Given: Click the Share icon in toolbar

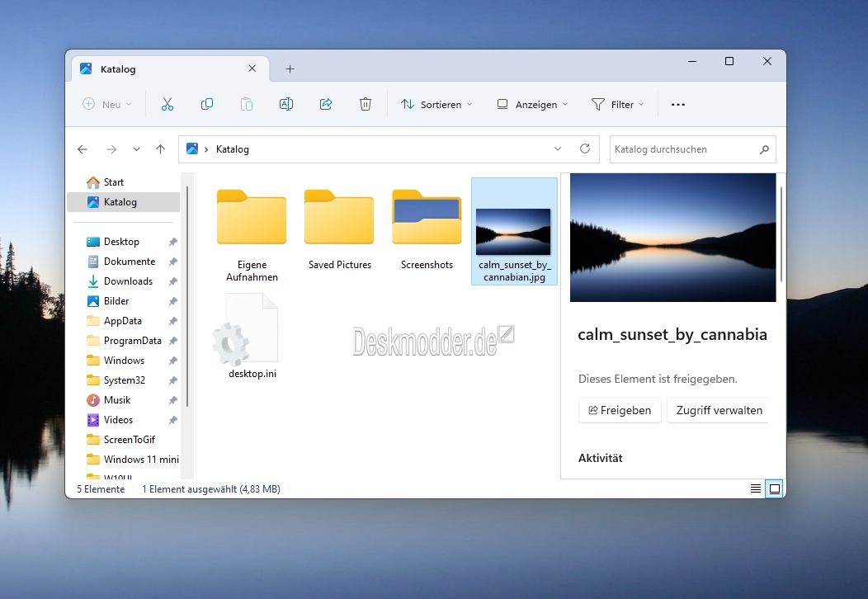Looking at the screenshot, I should [x=326, y=104].
